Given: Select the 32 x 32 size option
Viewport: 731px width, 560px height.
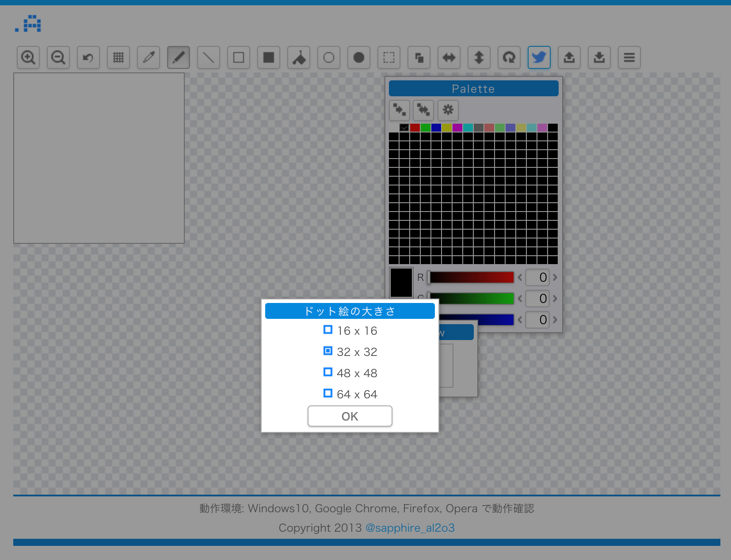Looking at the screenshot, I should pyautogui.click(x=350, y=352).
